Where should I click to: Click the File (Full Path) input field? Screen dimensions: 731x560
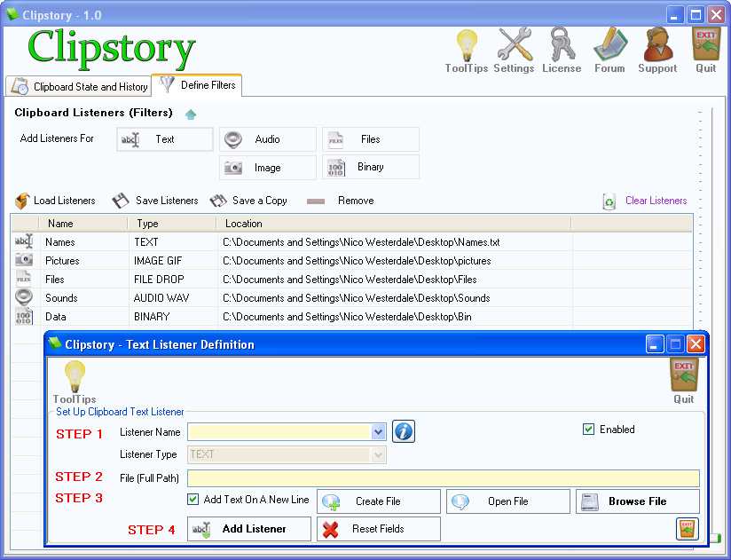(444, 478)
